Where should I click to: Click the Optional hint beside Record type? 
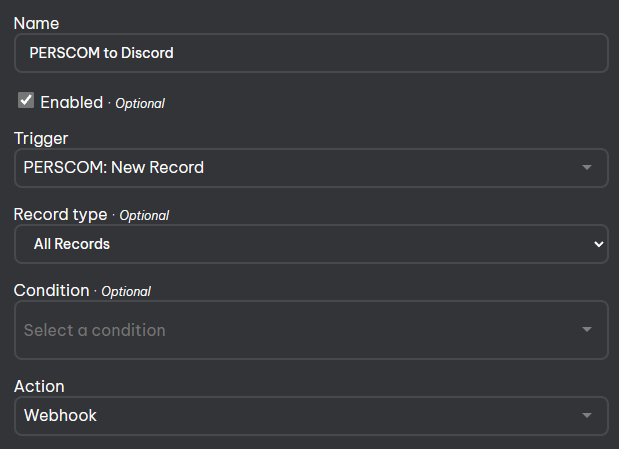(144, 215)
